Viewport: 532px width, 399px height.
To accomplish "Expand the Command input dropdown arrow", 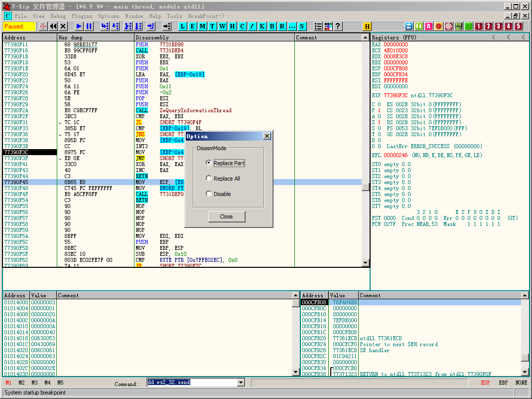I will click(x=241, y=383).
